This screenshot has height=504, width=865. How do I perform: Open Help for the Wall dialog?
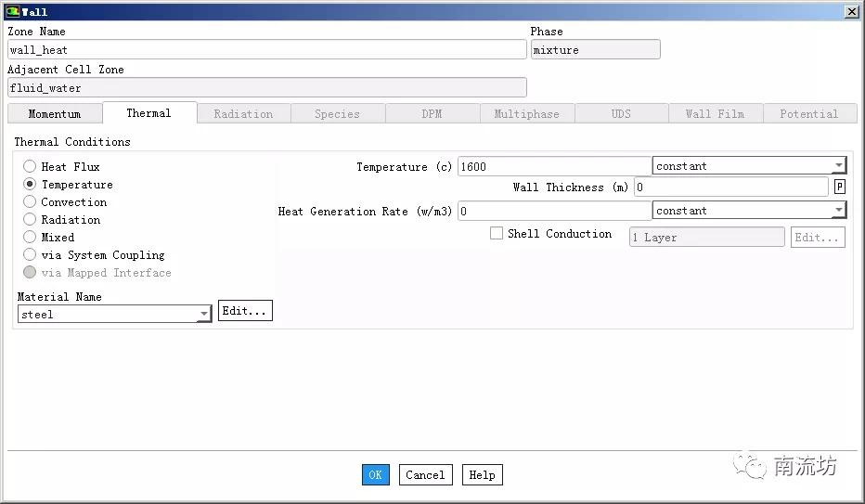(x=482, y=475)
